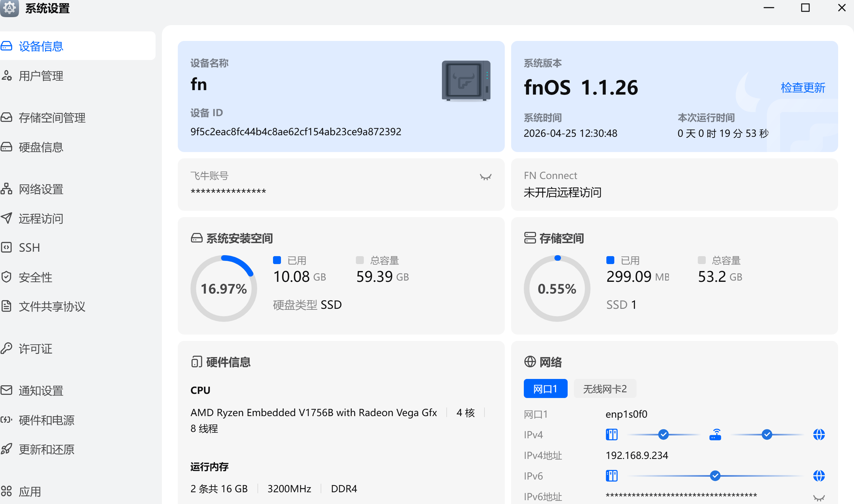The width and height of the screenshot is (854, 504).
Task: Open 远程访问 from the sidebar
Action: pyautogui.click(x=40, y=219)
